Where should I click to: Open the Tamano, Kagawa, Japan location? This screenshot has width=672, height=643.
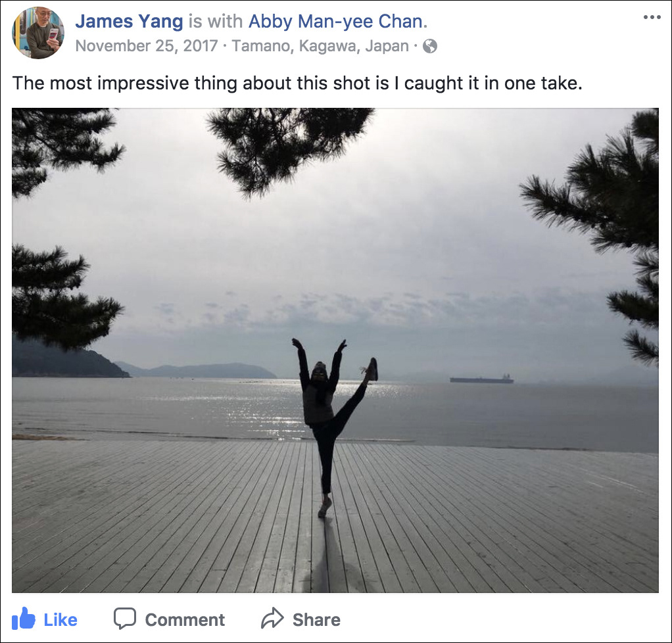[320, 46]
